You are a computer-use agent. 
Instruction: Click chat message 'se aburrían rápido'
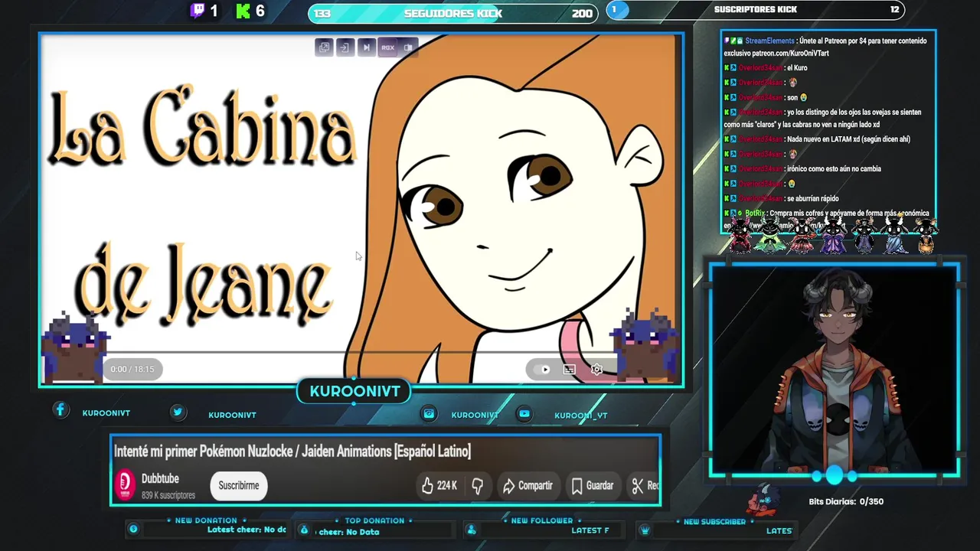(x=781, y=199)
